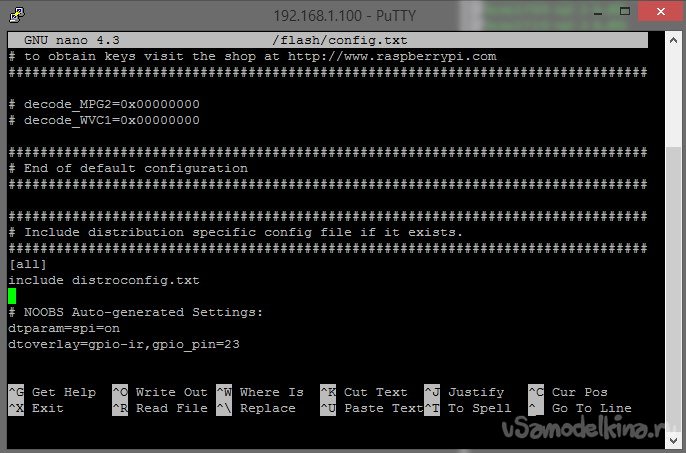Click the vertical scrollbar thumb
686x453 pixels.
(673, 290)
